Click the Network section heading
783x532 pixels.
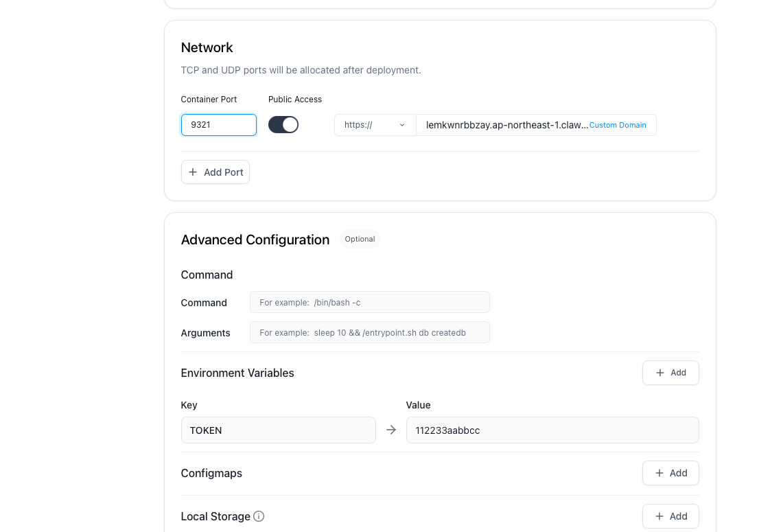point(207,47)
